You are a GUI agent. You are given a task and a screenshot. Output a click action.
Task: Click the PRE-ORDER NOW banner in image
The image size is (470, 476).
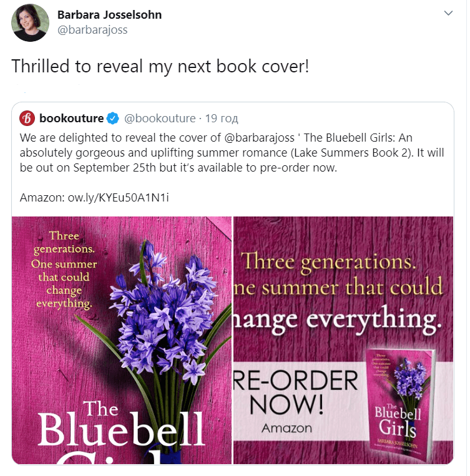coord(296,392)
